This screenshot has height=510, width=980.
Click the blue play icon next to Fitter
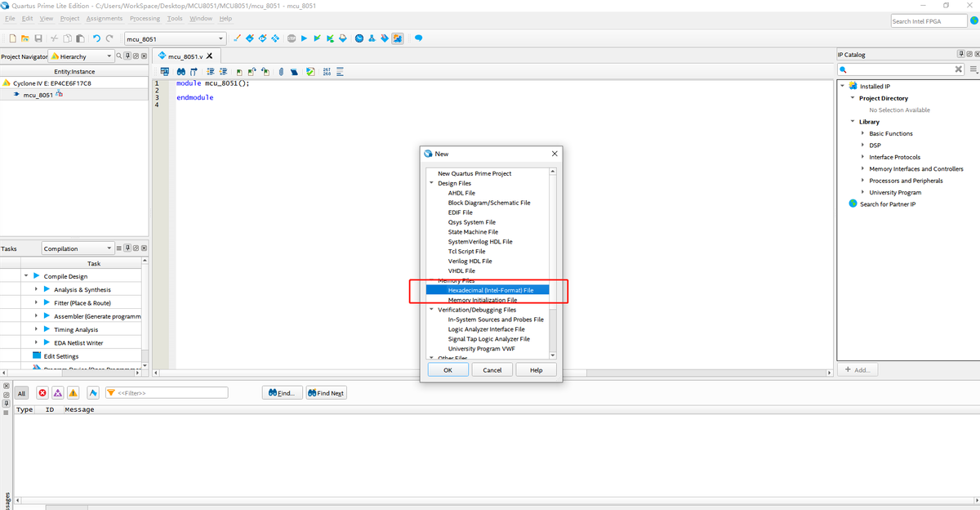coord(47,302)
